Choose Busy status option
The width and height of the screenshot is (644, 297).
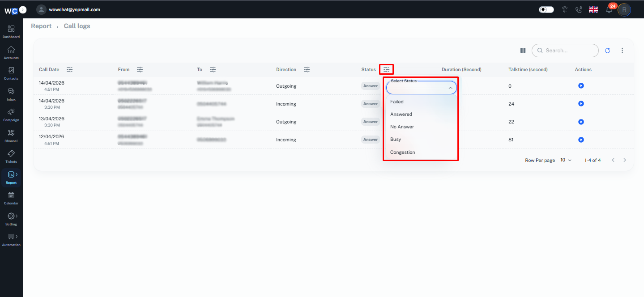422,139
